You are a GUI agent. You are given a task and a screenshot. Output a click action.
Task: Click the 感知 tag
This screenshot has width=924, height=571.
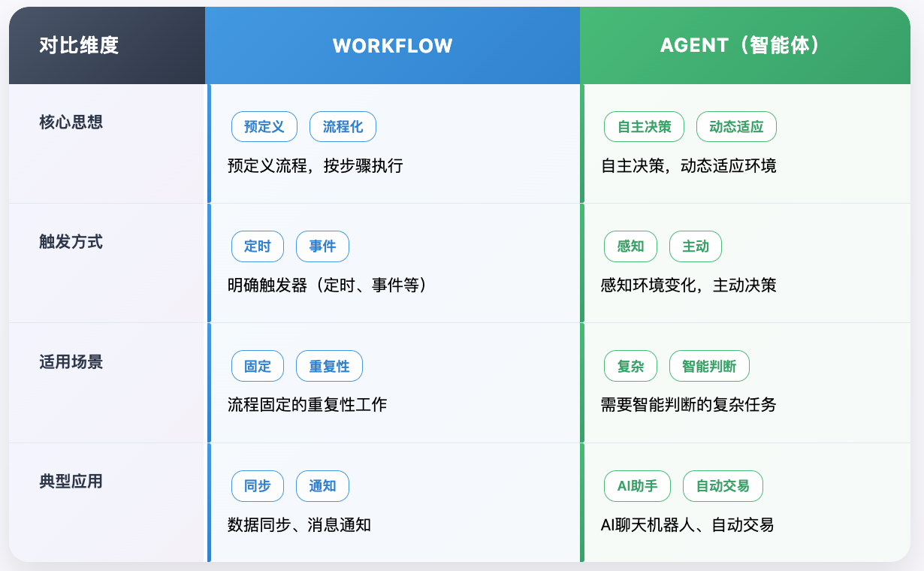click(630, 246)
